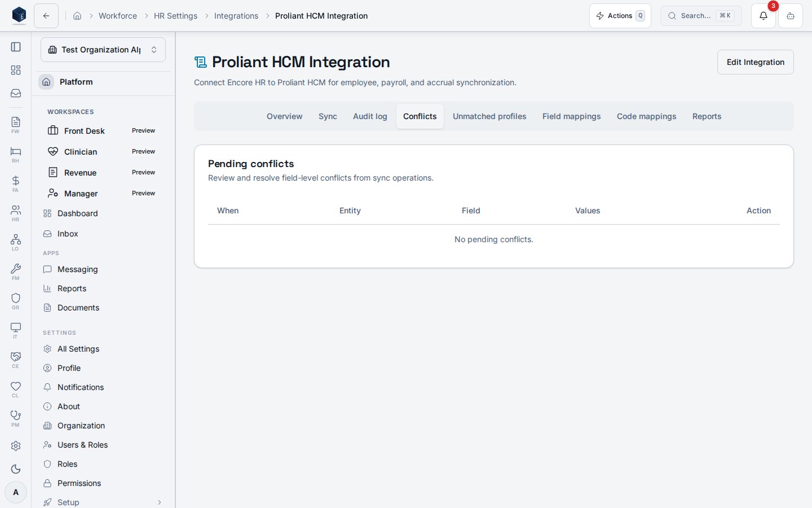Screen dimensions: 812x508
Task: Open the Clinician workspace
Action: pos(103,152)
